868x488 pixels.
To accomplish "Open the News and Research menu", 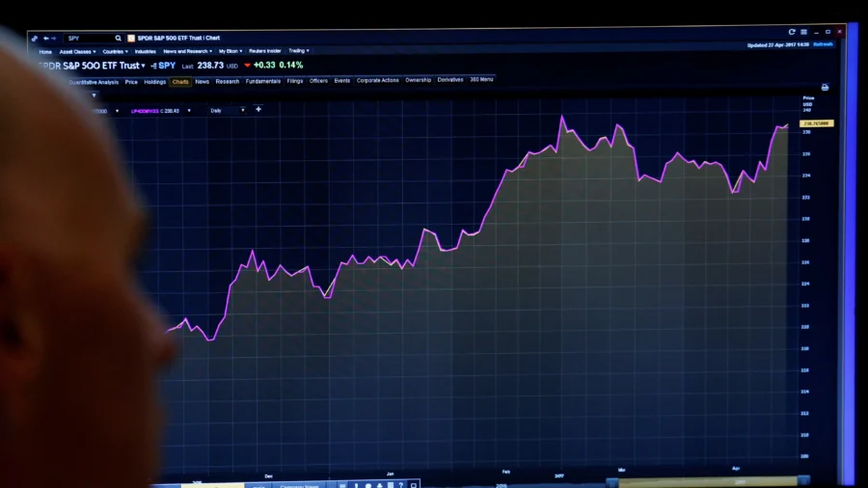I will pos(187,51).
